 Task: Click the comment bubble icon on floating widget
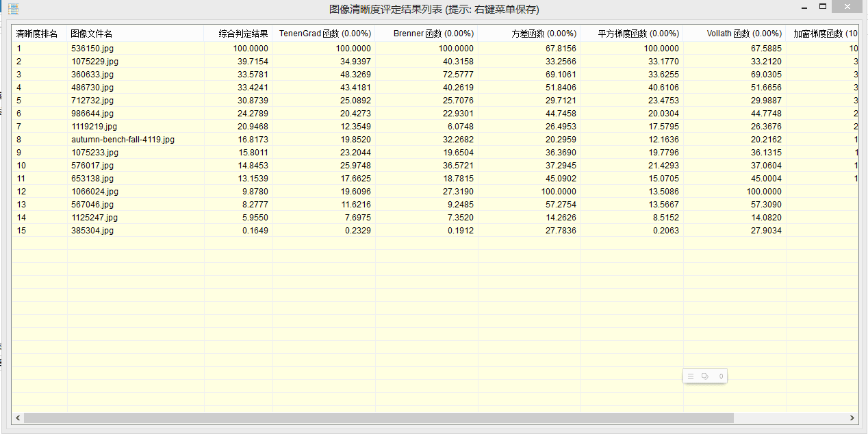point(705,376)
